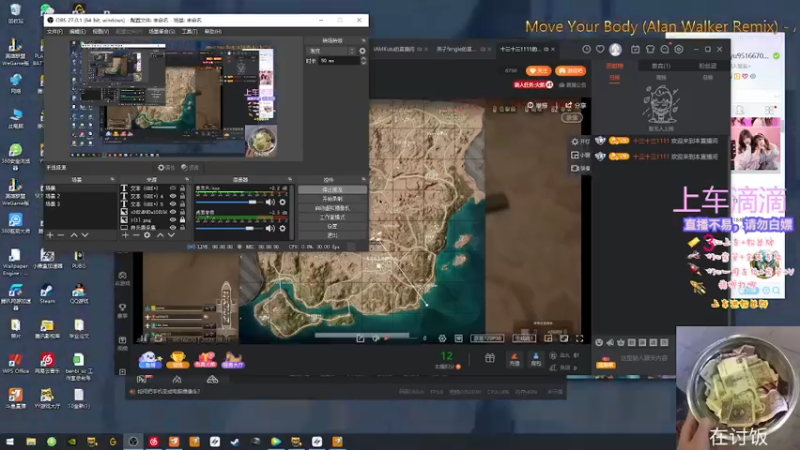Image resolution: width=800 pixels, height=450 pixels.
Task: Switch to 粉丝团 tab in stream sidebar
Action: click(x=707, y=66)
